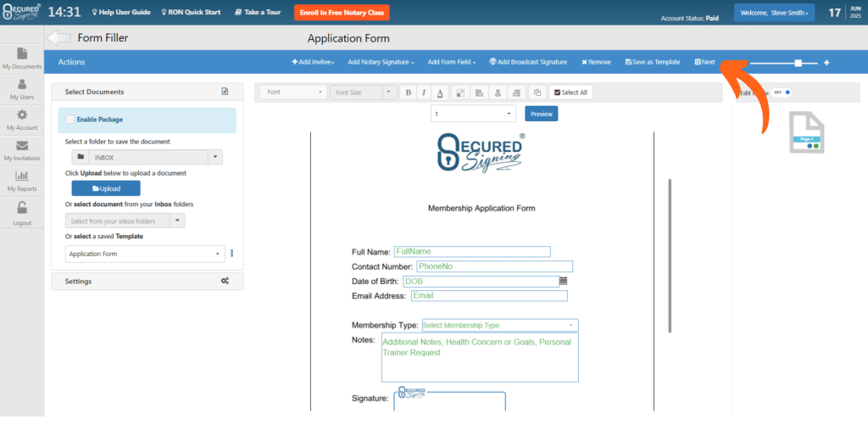
Task: Open the Font Size dropdown arrow
Action: click(390, 92)
